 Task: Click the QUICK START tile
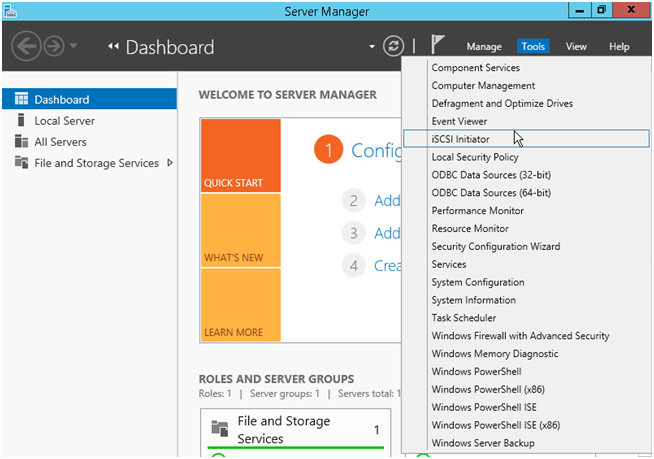tap(240, 156)
